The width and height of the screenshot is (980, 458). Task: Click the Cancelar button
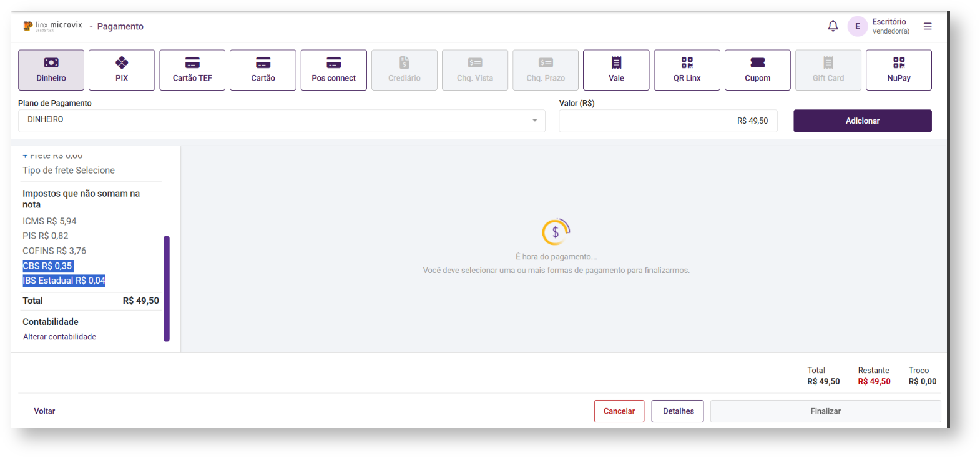pyautogui.click(x=619, y=411)
